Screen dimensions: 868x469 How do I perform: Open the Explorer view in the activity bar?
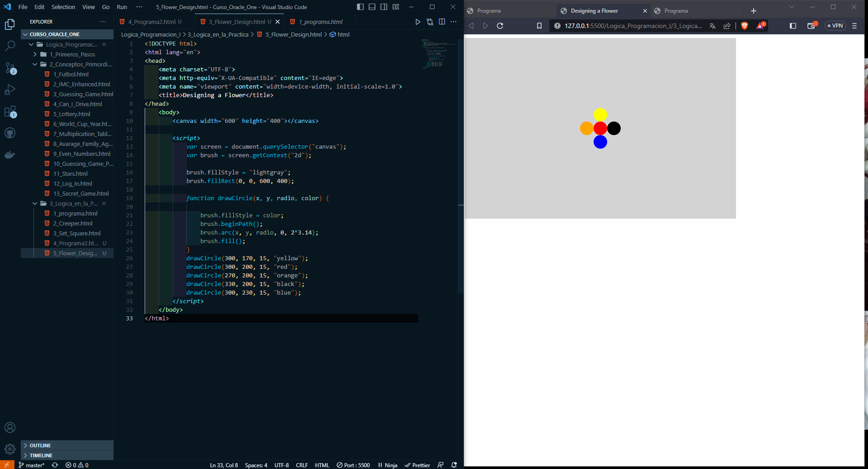(x=10, y=24)
